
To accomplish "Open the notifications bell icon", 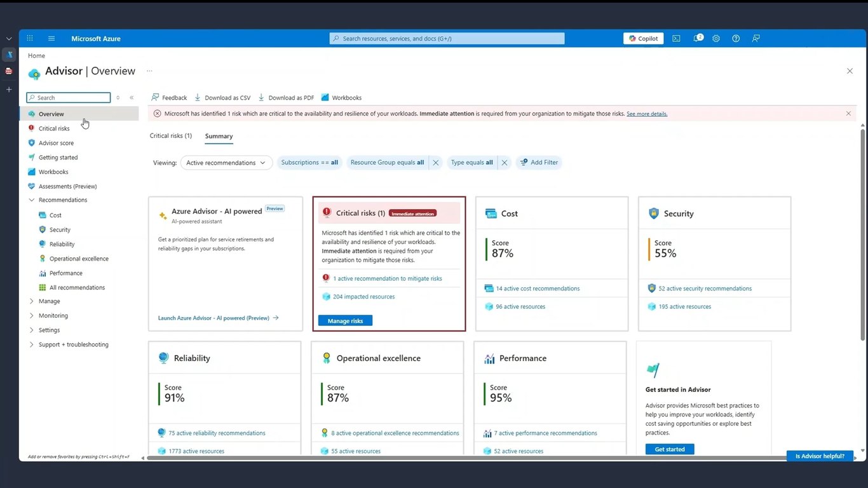I will 697,38.
